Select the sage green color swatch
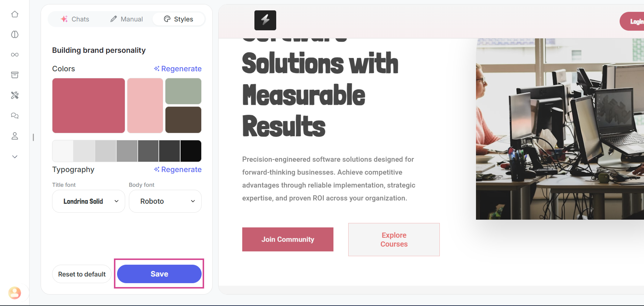The width and height of the screenshot is (644, 306). (183, 91)
